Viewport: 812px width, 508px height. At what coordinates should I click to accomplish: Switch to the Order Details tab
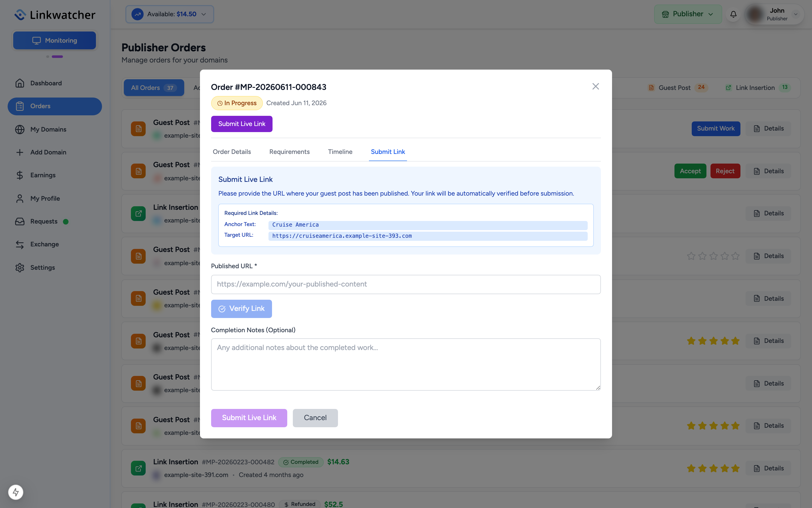[232, 152]
